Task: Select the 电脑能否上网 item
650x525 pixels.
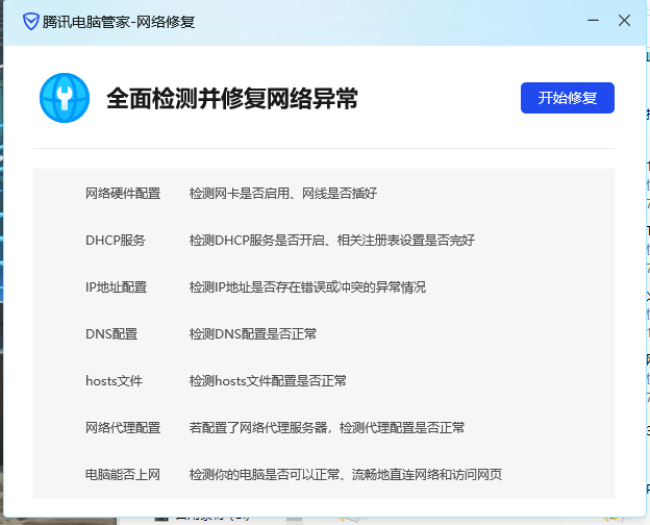Action: [x=122, y=474]
